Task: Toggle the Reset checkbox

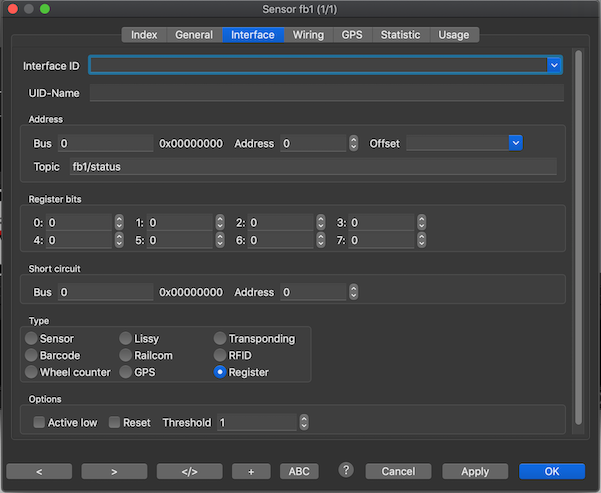Action: click(115, 423)
